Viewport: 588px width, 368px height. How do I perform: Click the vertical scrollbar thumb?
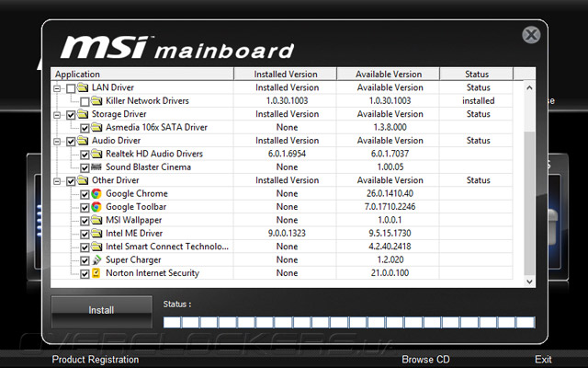(529, 203)
